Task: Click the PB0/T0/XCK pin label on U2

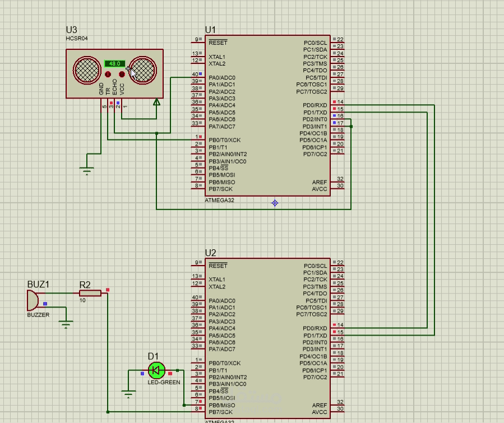Action: [x=225, y=363]
